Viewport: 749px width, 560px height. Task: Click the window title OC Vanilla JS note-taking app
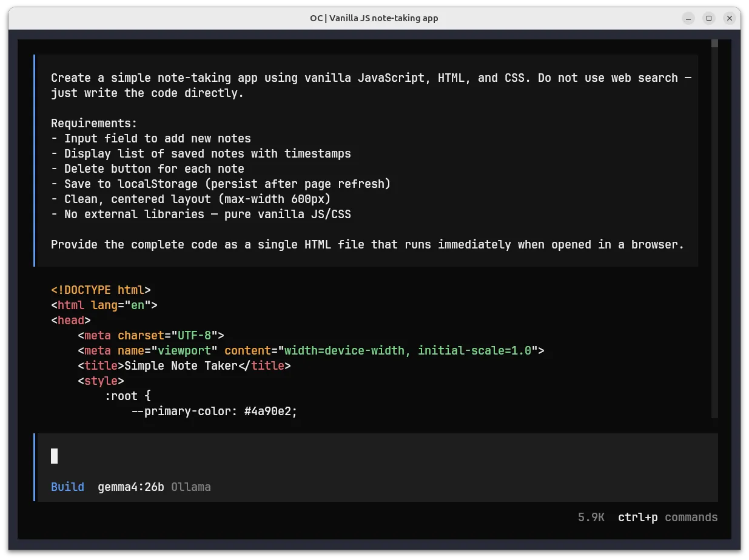click(374, 18)
